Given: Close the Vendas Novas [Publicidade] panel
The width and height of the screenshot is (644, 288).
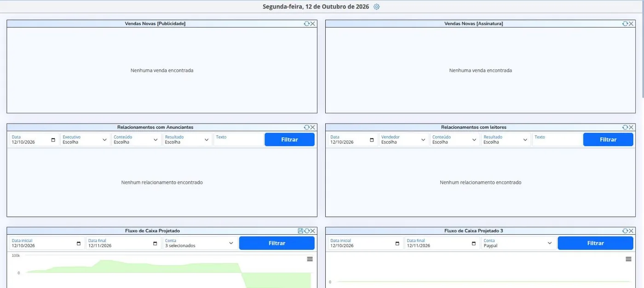Looking at the screenshot, I should [x=313, y=23].
